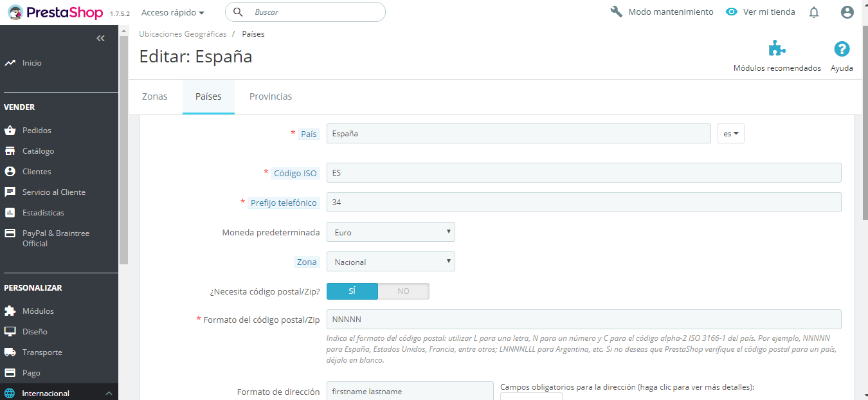This screenshot has width=868, height=400.
Task: Click Modo mantenimiento link
Action: click(671, 12)
